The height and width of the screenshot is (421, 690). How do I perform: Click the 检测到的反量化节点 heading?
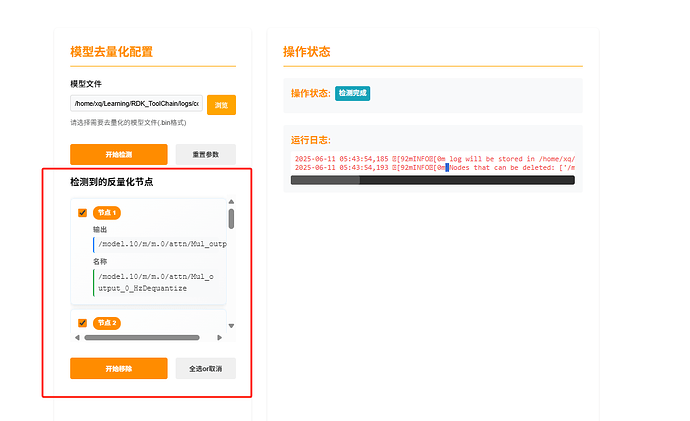112,182
